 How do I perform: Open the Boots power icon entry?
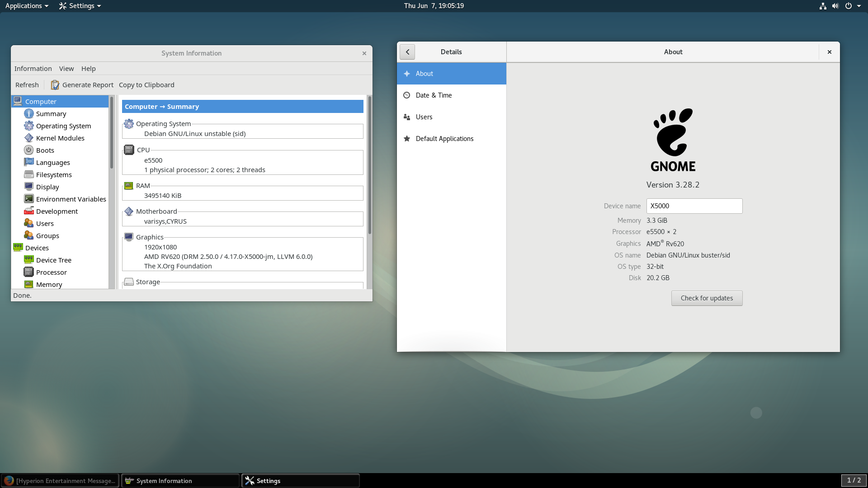pos(29,150)
